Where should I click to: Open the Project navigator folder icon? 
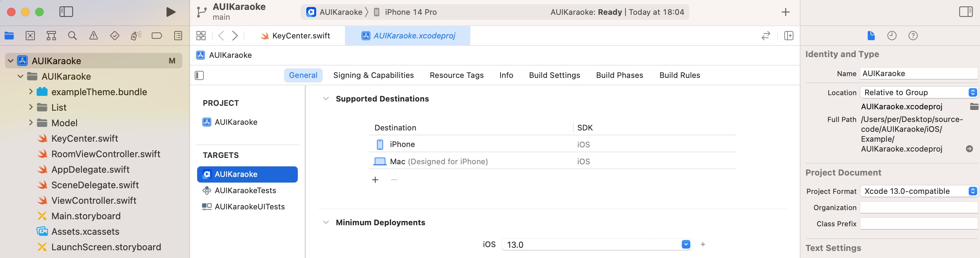click(9, 36)
